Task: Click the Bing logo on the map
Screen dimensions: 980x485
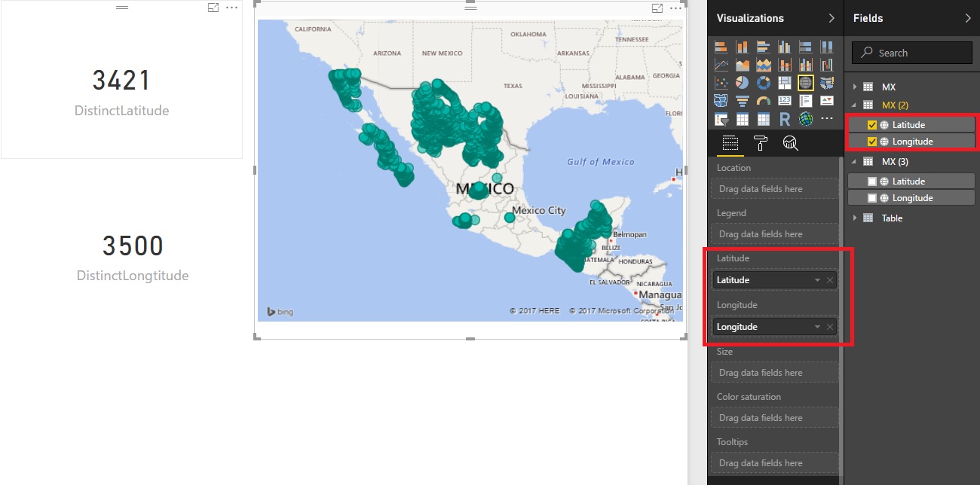Action: pyautogui.click(x=280, y=311)
